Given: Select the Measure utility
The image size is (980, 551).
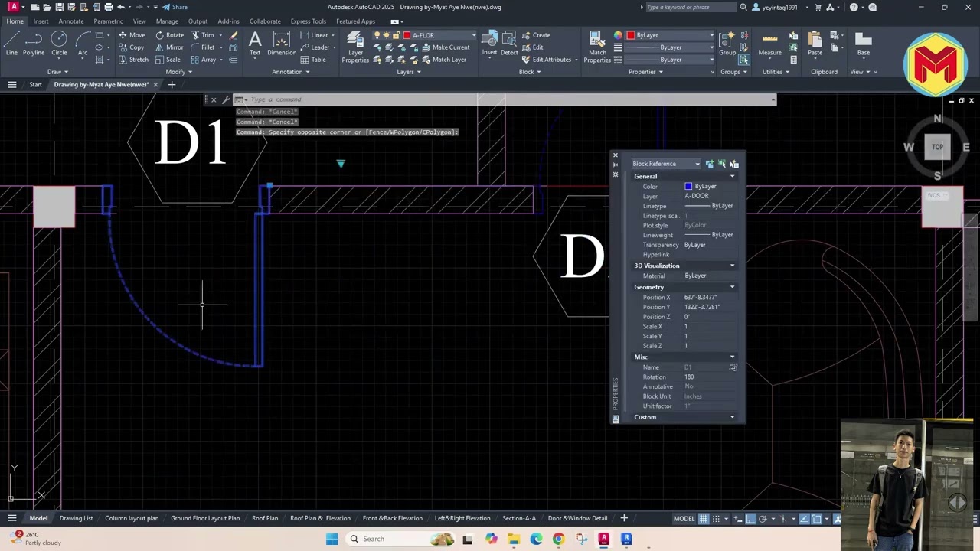Looking at the screenshot, I should 770,44.
